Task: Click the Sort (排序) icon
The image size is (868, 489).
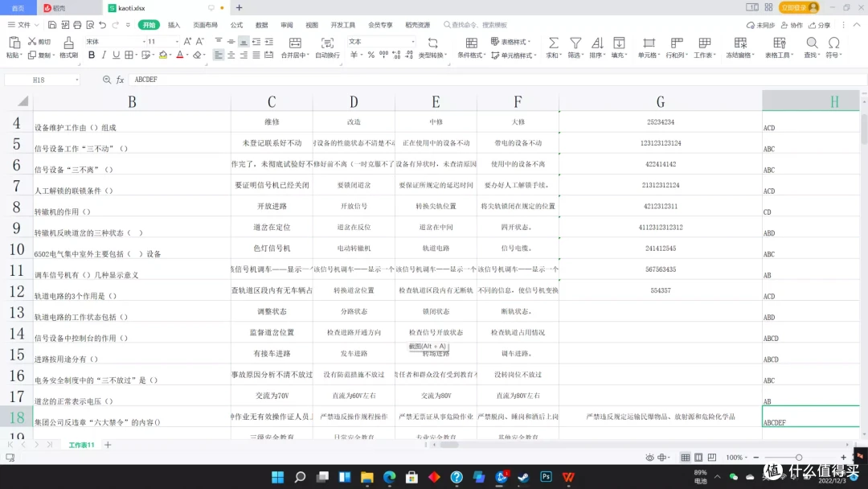Action: click(596, 43)
